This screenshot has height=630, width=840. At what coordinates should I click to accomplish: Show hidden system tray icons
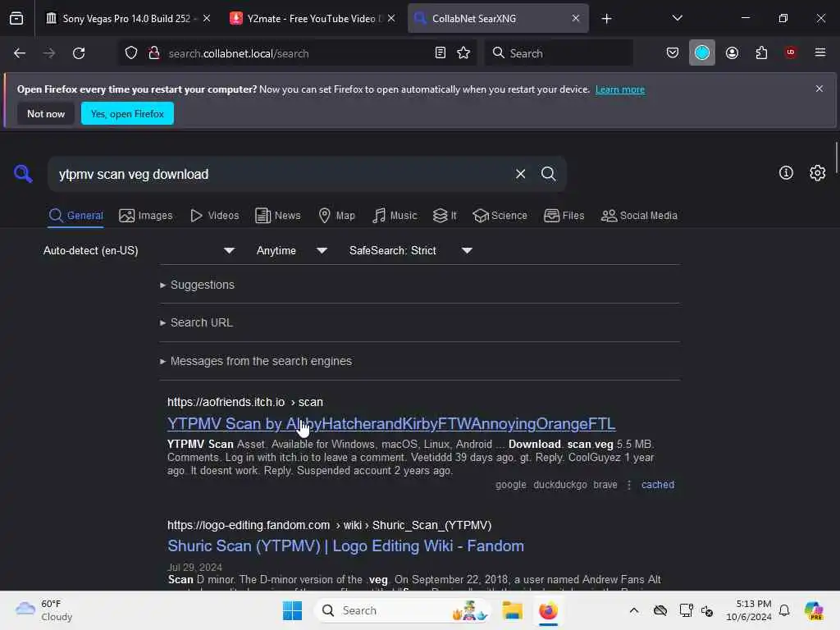coord(634,610)
